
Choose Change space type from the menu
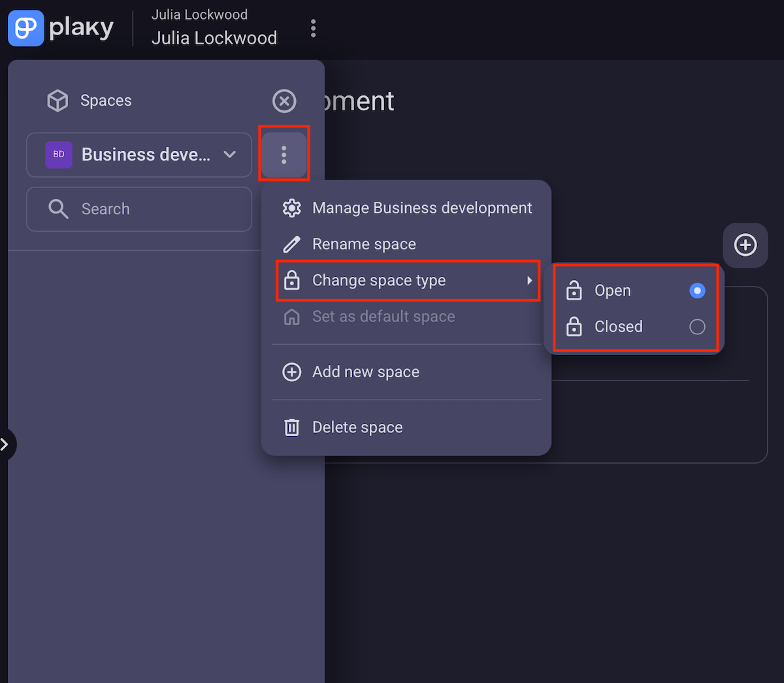coord(379,280)
